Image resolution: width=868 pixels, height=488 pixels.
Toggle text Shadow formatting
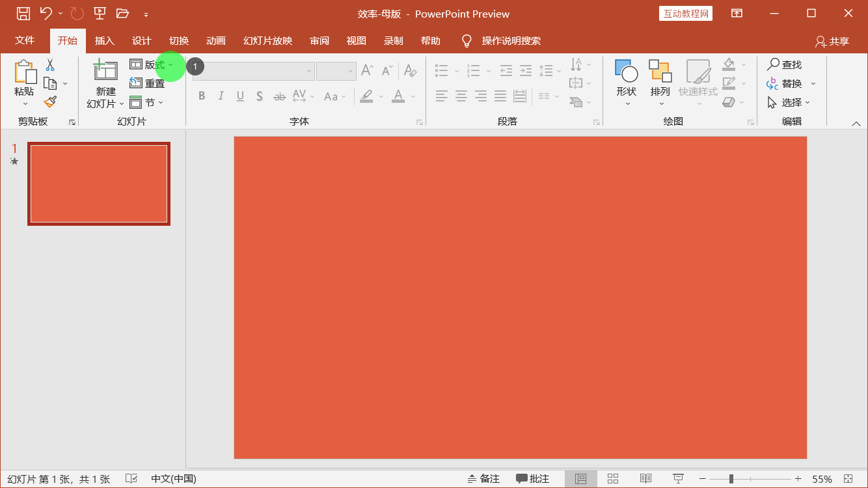tap(260, 96)
